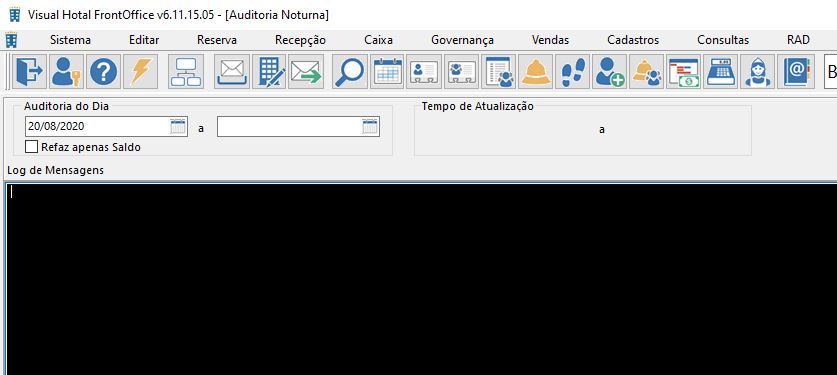Open calendar picker for the start date

coord(178,126)
